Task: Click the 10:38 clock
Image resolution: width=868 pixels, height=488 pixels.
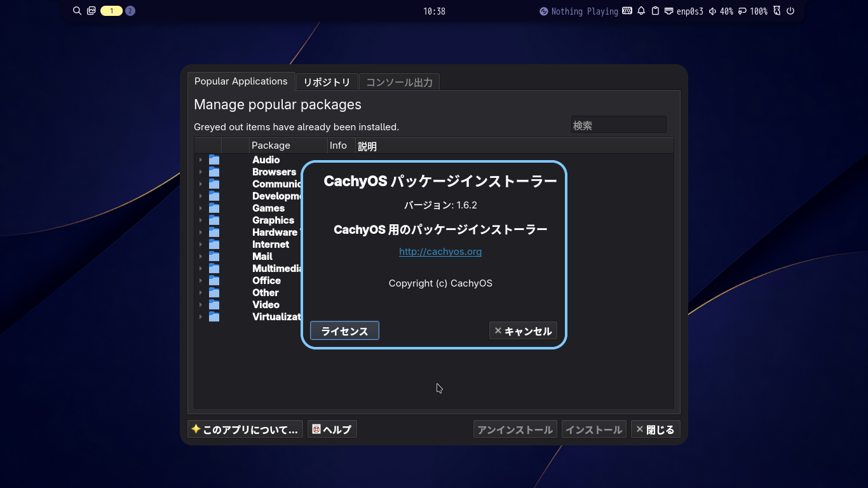Action: pyautogui.click(x=434, y=11)
